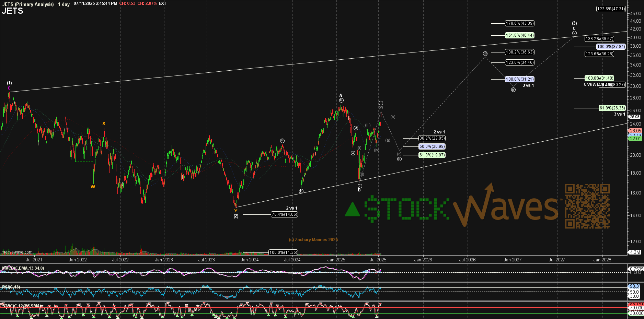Click the green 22.01 price tag

635,139
